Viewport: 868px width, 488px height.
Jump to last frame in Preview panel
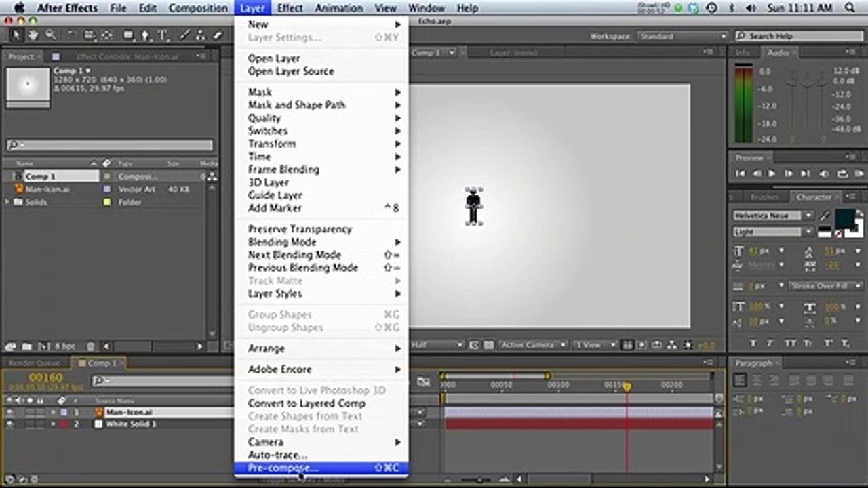pyautogui.click(x=806, y=174)
